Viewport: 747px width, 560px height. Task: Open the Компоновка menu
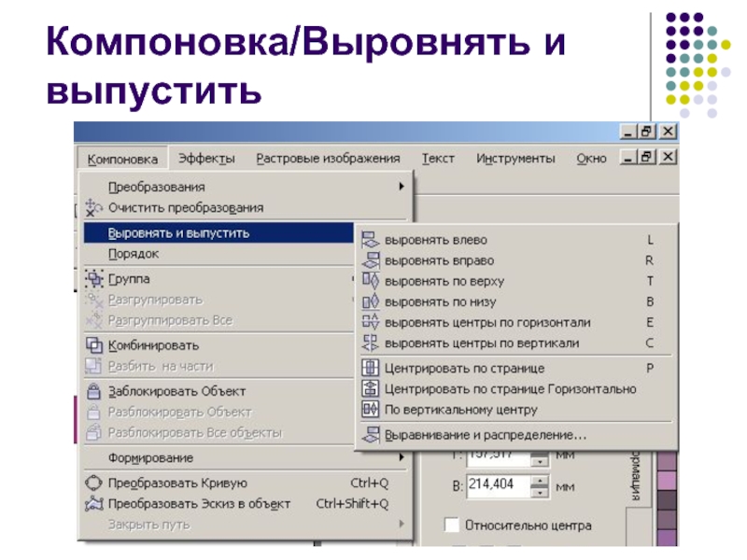click(122, 159)
